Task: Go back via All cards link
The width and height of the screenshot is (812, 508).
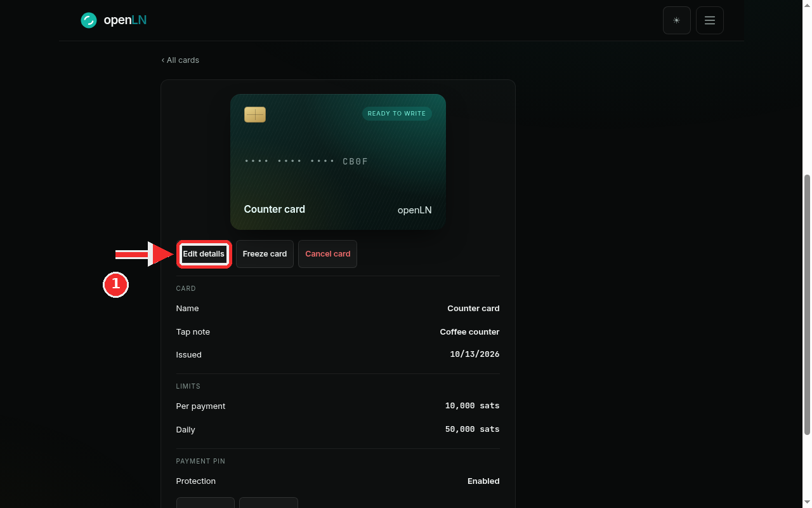Action: point(180,60)
